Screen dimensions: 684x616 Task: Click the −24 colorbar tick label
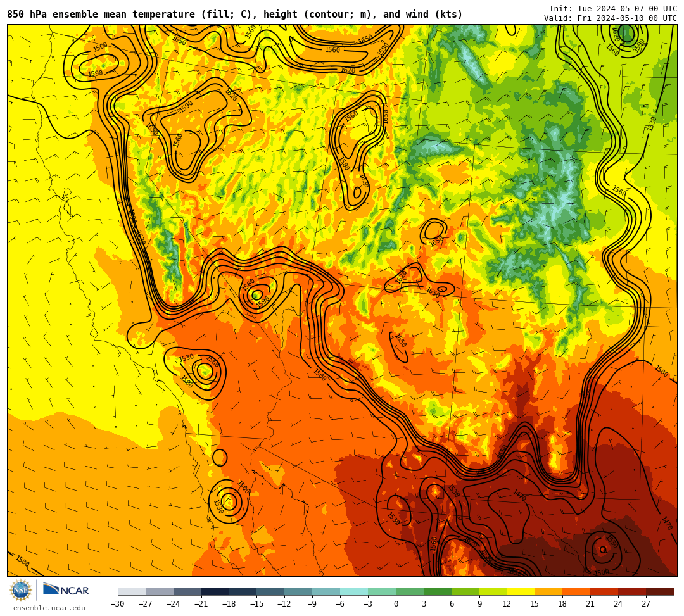tap(174, 604)
